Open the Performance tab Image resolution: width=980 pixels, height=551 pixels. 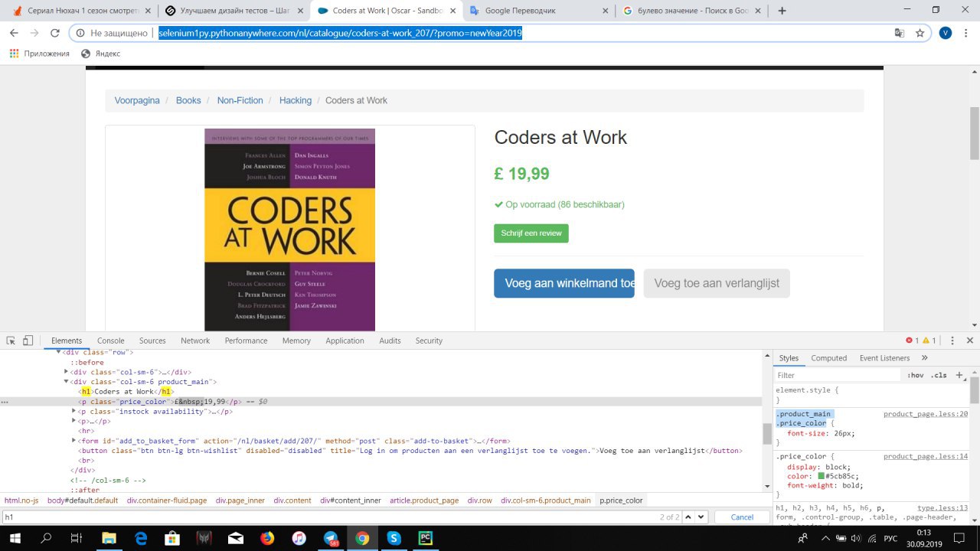tap(247, 341)
